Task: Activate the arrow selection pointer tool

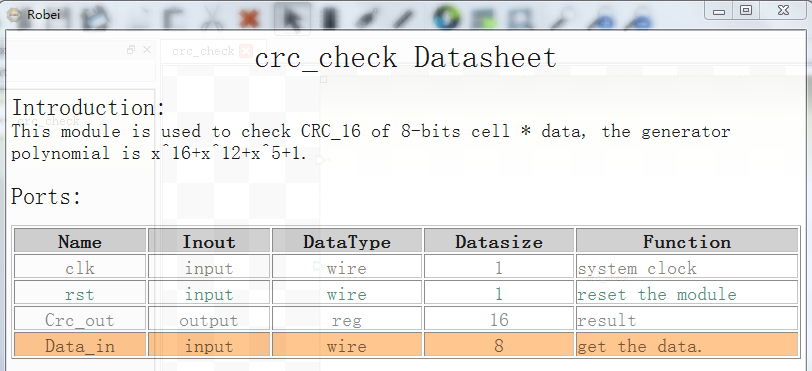Action: (293, 19)
